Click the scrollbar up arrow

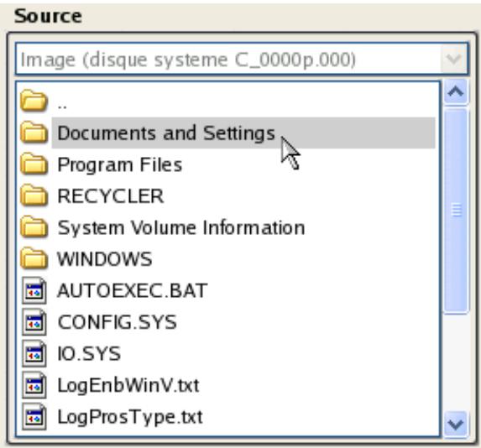(456, 91)
